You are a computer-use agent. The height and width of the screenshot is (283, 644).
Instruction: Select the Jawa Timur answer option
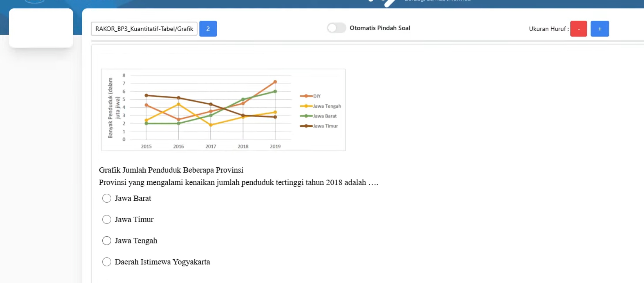107,220
